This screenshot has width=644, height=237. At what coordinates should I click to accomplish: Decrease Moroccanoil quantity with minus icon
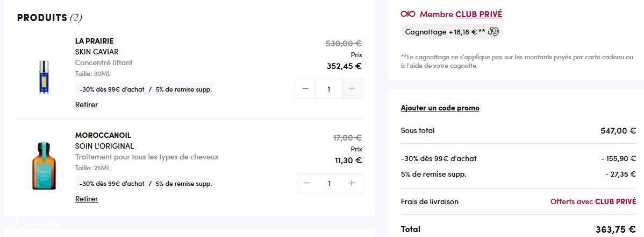point(307,183)
